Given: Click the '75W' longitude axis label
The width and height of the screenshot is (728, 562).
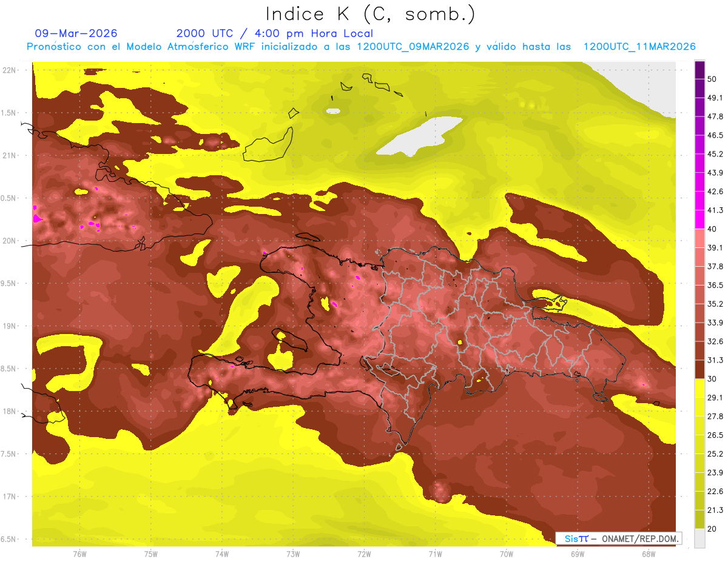Looking at the screenshot, I should coord(151,554).
